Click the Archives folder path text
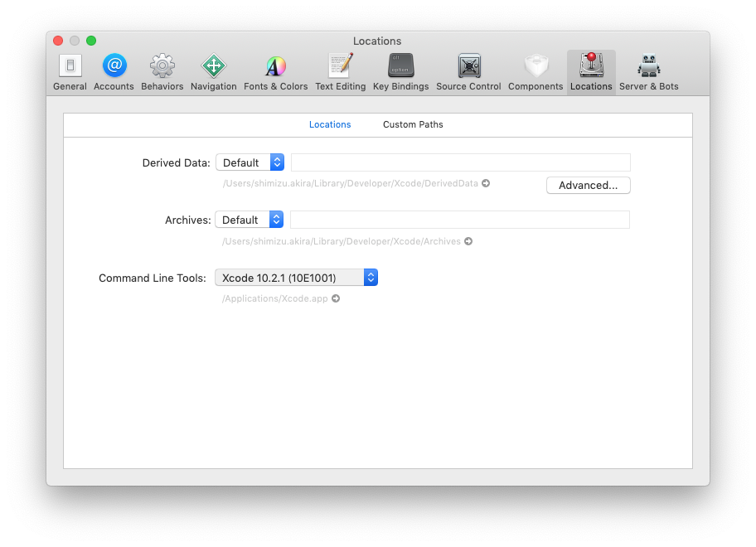Screen dimensions: 756x547 [342, 241]
